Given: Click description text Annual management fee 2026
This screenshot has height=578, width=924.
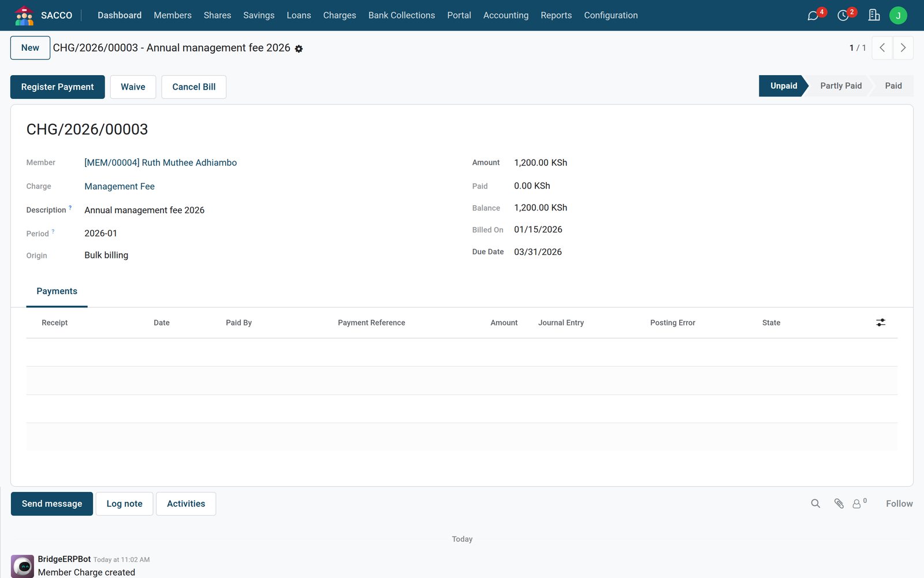Looking at the screenshot, I should point(144,210).
